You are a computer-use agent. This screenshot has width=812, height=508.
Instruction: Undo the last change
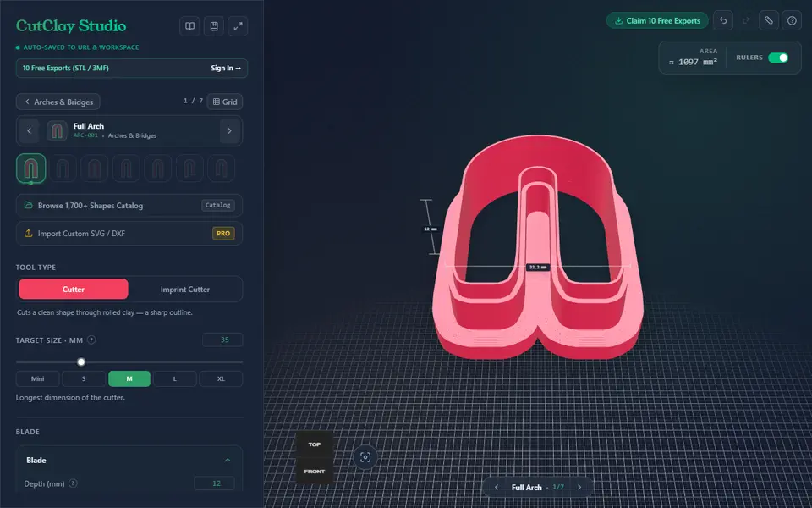(x=723, y=20)
